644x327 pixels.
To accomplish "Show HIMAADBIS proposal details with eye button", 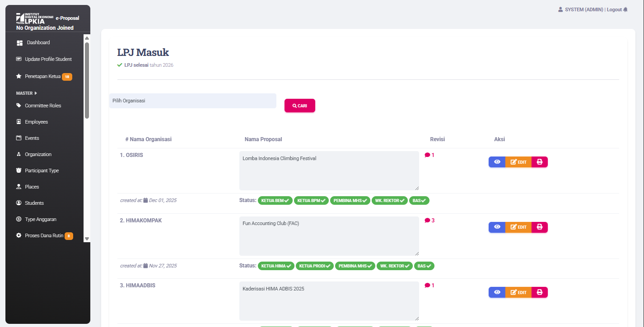I will coord(497,292).
